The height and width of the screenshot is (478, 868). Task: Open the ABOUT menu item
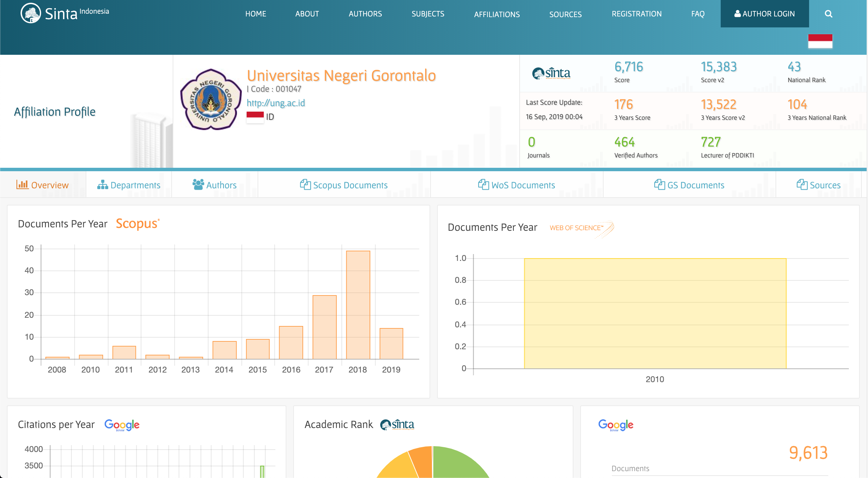(307, 14)
